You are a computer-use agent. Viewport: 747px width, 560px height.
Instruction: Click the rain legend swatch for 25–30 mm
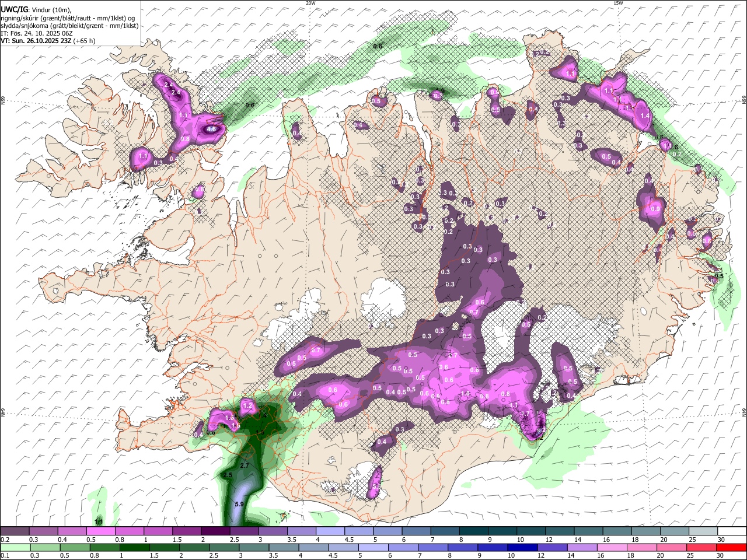pos(703,548)
